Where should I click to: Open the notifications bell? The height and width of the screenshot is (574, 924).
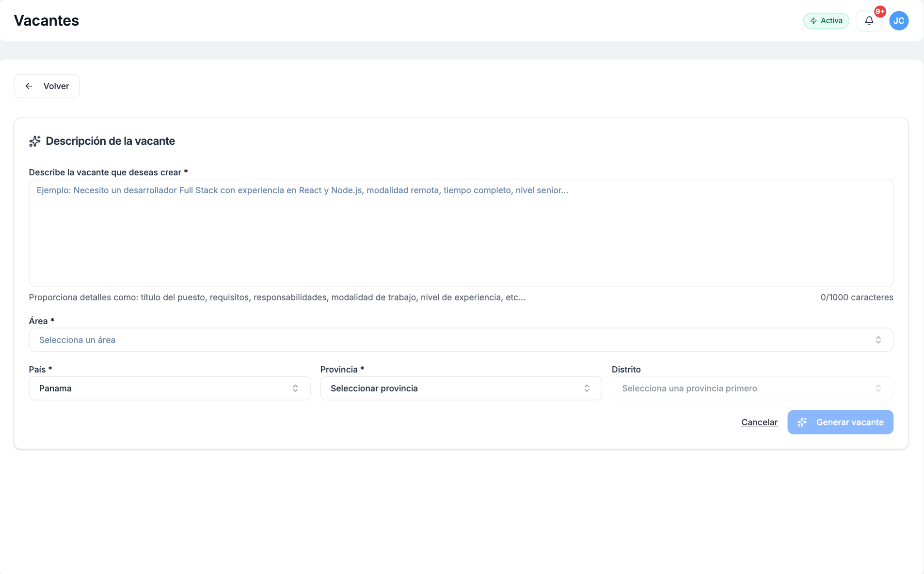[869, 21]
